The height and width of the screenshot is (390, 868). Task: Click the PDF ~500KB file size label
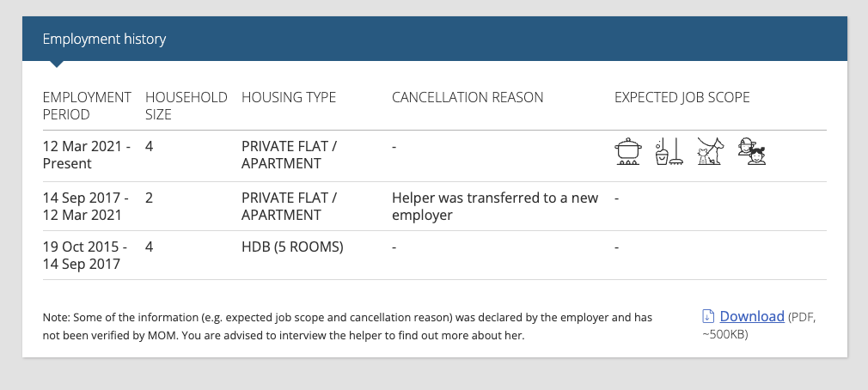[x=759, y=326]
